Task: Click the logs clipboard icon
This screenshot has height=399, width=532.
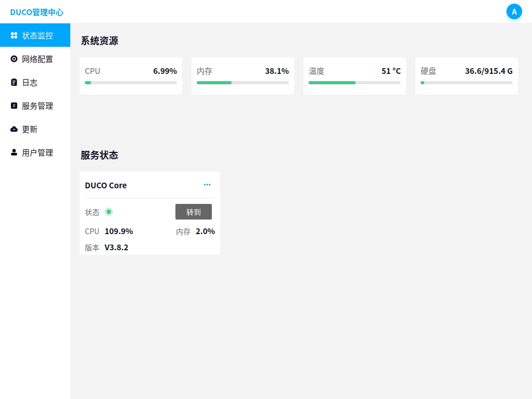Action: [x=14, y=82]
